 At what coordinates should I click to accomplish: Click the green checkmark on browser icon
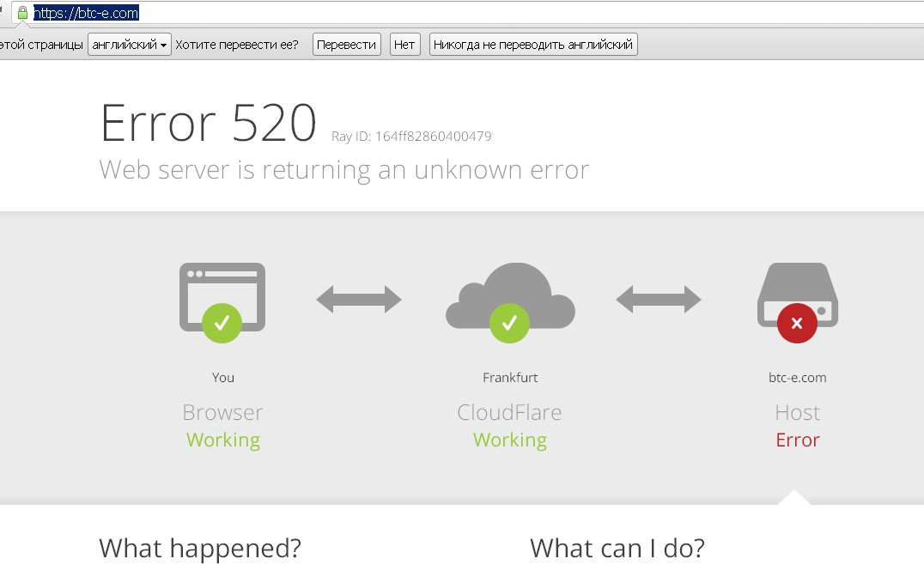222,323
